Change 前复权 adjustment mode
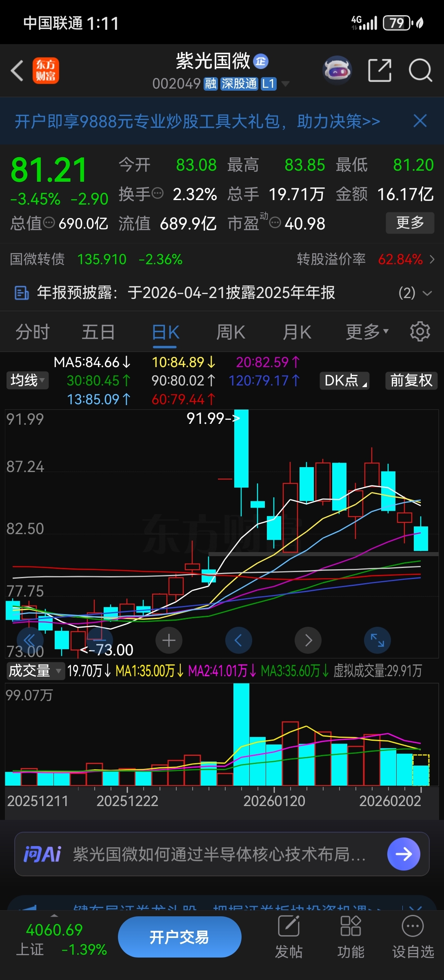 [x=411, y=380]
